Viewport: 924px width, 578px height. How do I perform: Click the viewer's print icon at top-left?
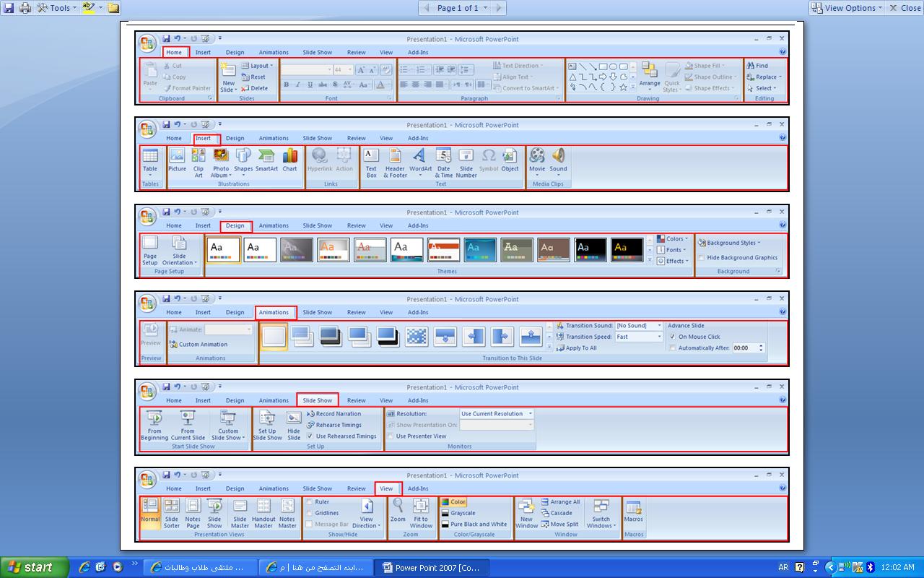point(25,8)
